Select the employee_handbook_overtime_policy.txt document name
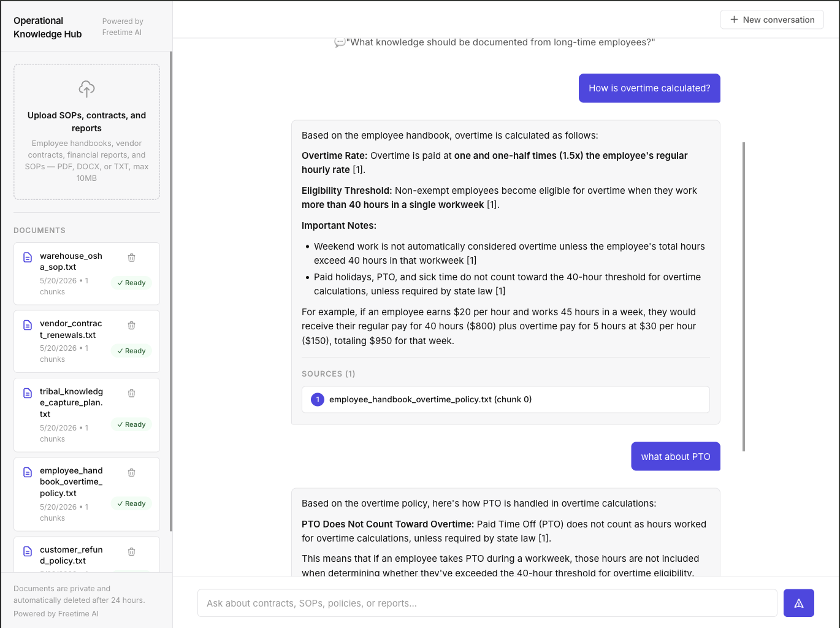The image size is (840, 628). pos(71,482)
